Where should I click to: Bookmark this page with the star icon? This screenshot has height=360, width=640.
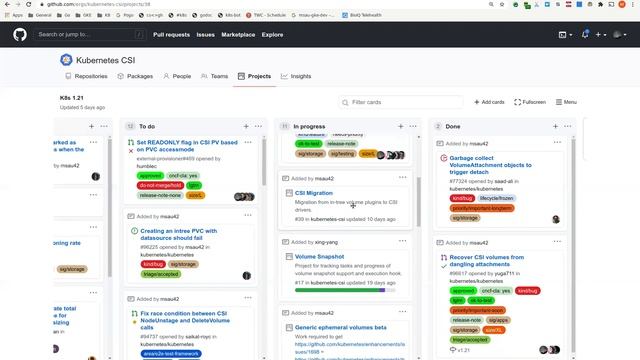[502, 4]
